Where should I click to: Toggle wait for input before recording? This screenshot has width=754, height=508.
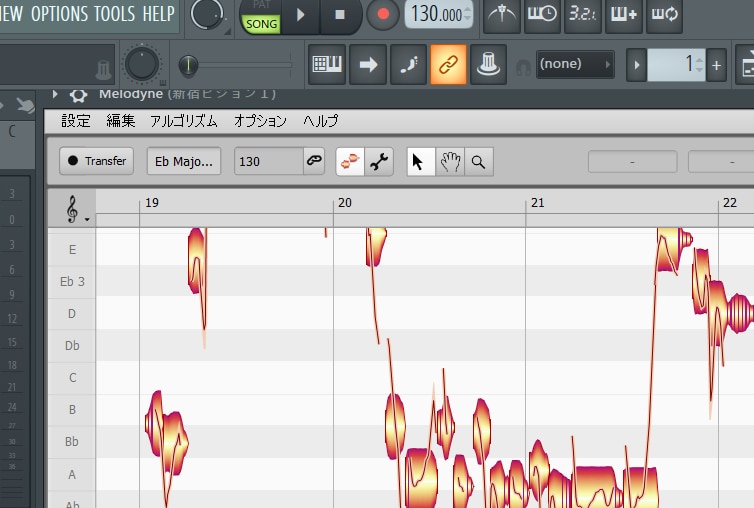tap(542, 15)
